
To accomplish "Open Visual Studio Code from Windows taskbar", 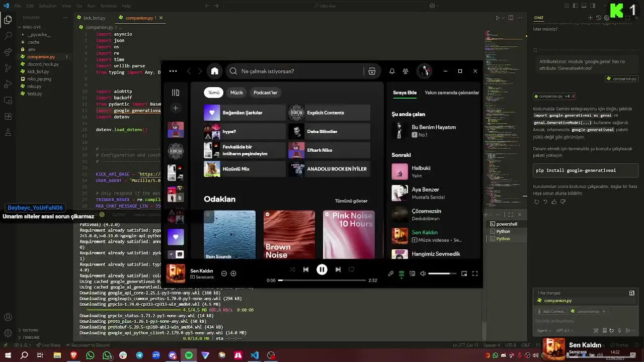I will [255, 355].
